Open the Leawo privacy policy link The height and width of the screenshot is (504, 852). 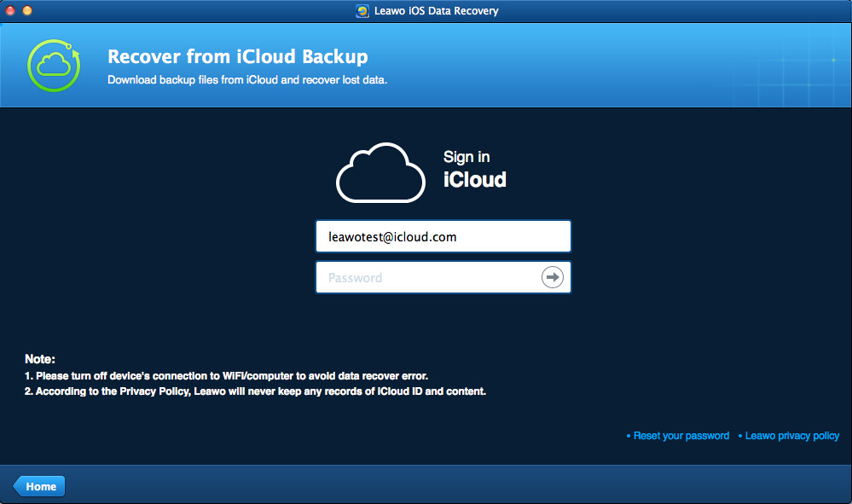click(791, 436)
